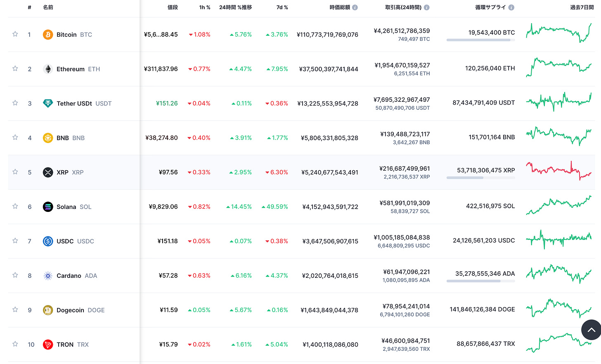Open the 24h volume info icon
The width and height of the screenshot is (601, 364).
tap(427, 7)
